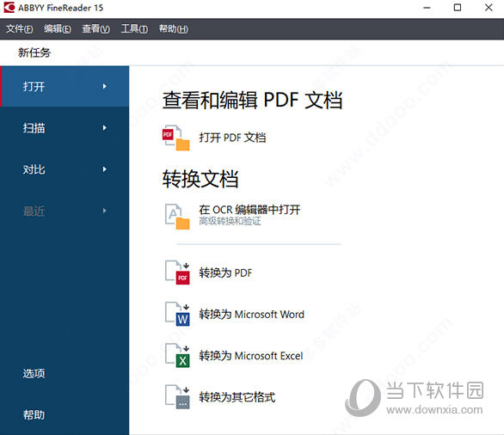Click the ABBYY FineReader logo icon

click(9, 7)
